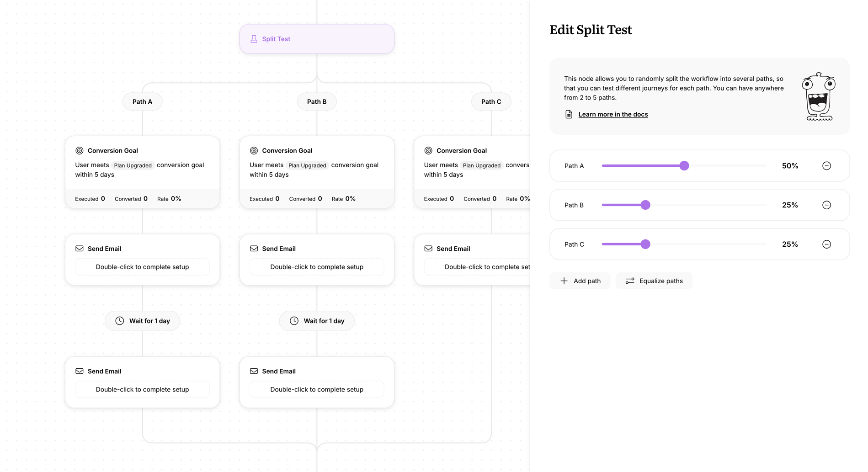The width and height of the screenshot is (868, 472).
Task: Select the Path A label in the canvas
Action: tap(142, 101)
